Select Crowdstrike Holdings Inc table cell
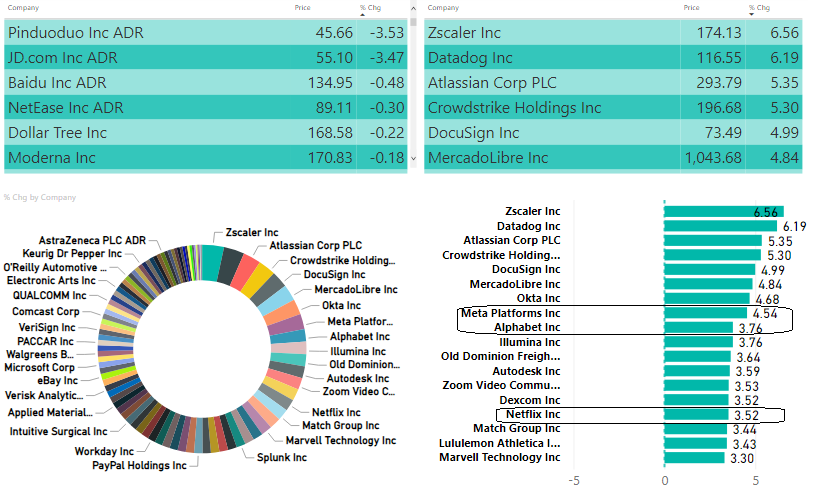Viewport: 821px width, 492px height. 515,108
